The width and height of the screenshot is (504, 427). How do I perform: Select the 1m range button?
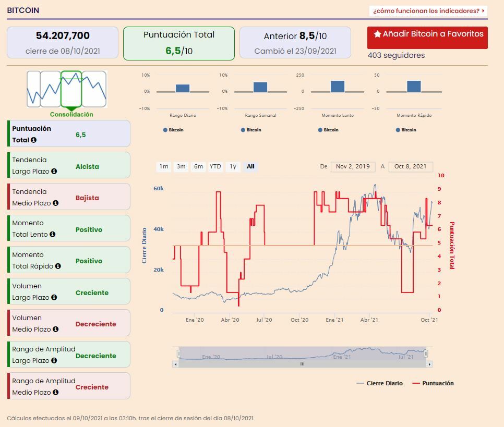coord(164,166)
